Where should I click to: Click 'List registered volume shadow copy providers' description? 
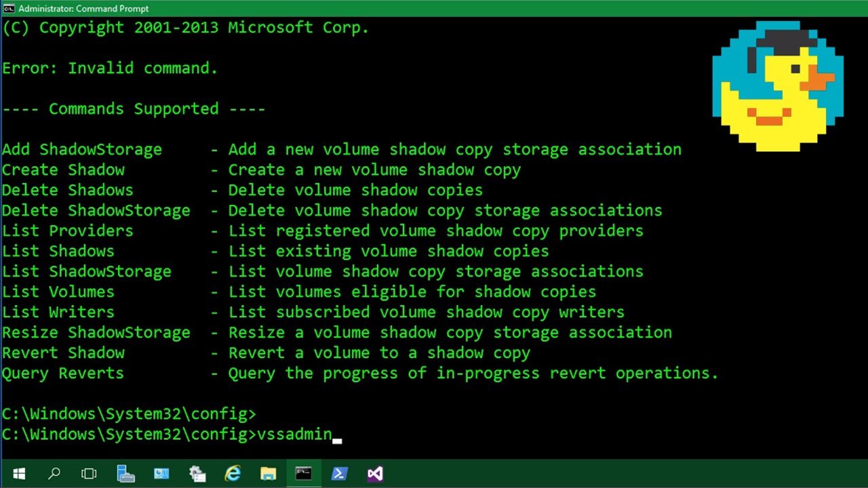click(x=436, y=230)
